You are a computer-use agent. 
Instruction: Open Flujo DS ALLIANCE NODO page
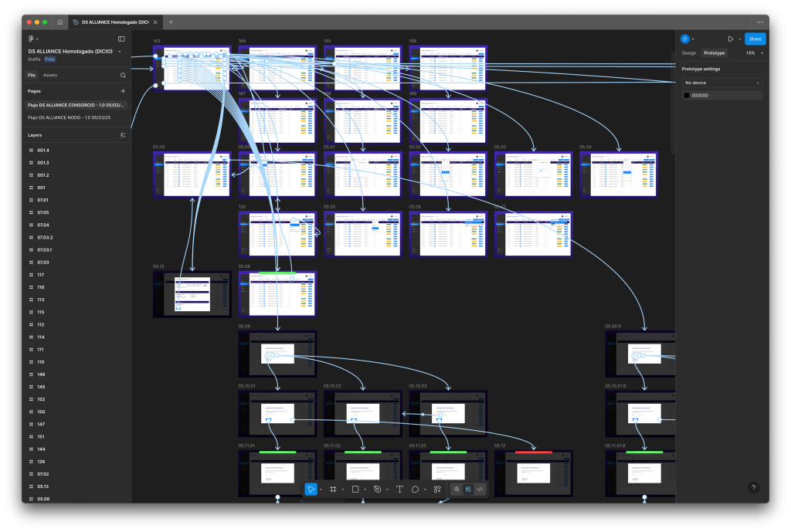(69, 117)
